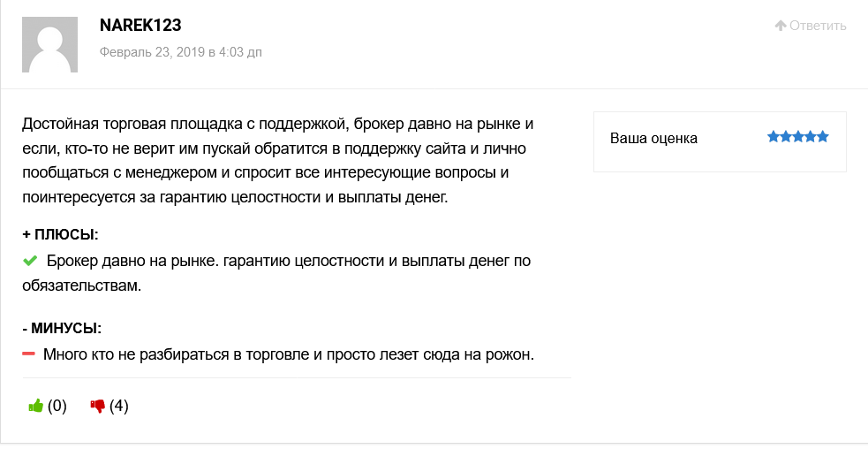868x449 pixels.
Task: Click the fourth blue rating star
Action: tap(811, 136)
